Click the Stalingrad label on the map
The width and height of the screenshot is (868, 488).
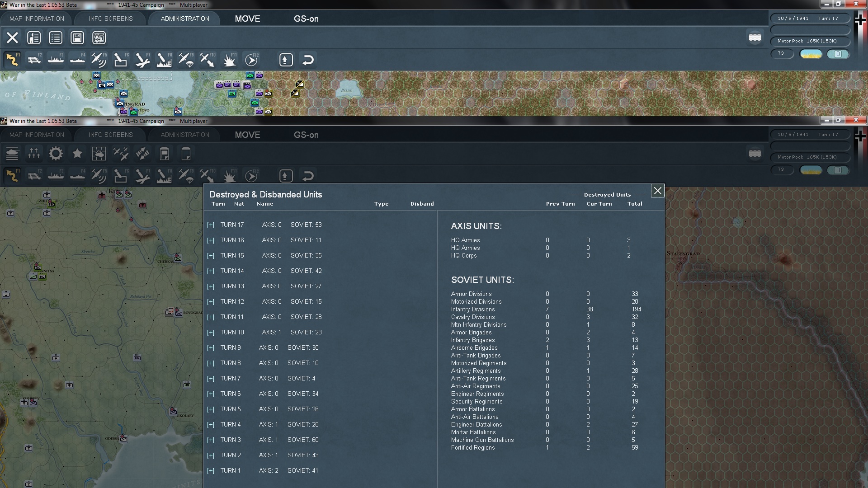[683, 254]
